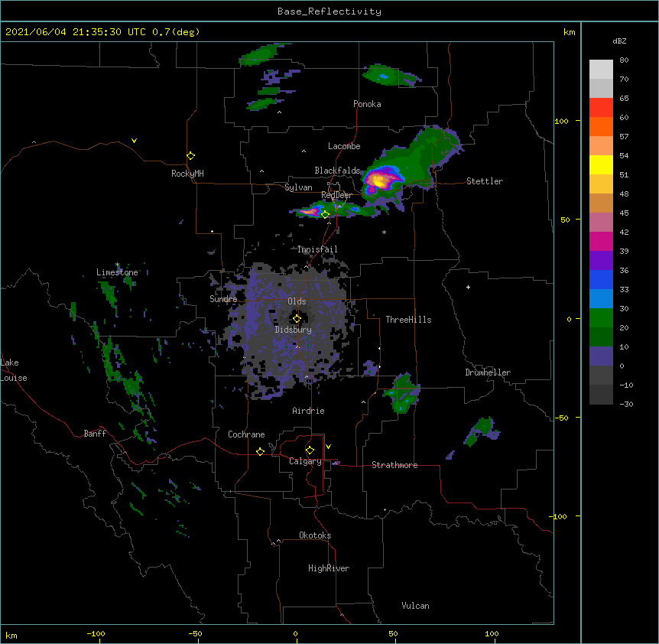Select the Sylvan label
This screenshot has width=659, height=644.
click(x=298, y=187)
